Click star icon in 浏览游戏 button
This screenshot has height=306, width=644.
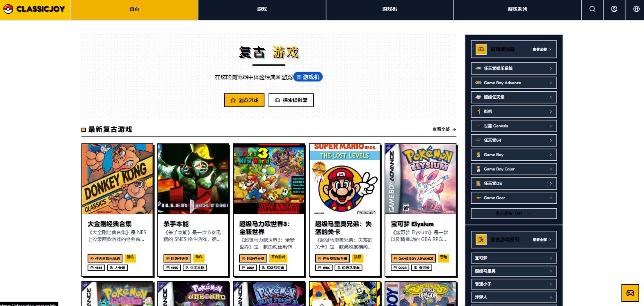coord(233,100)
